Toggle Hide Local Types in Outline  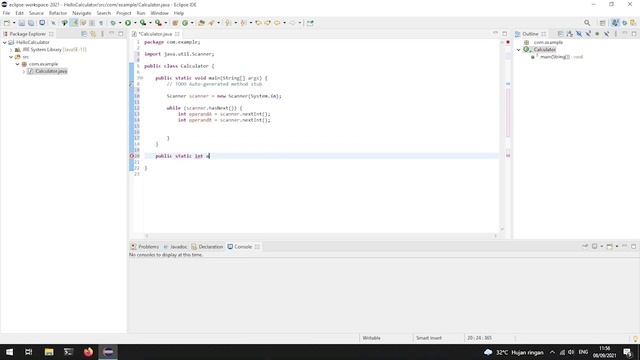pos(607,34)
